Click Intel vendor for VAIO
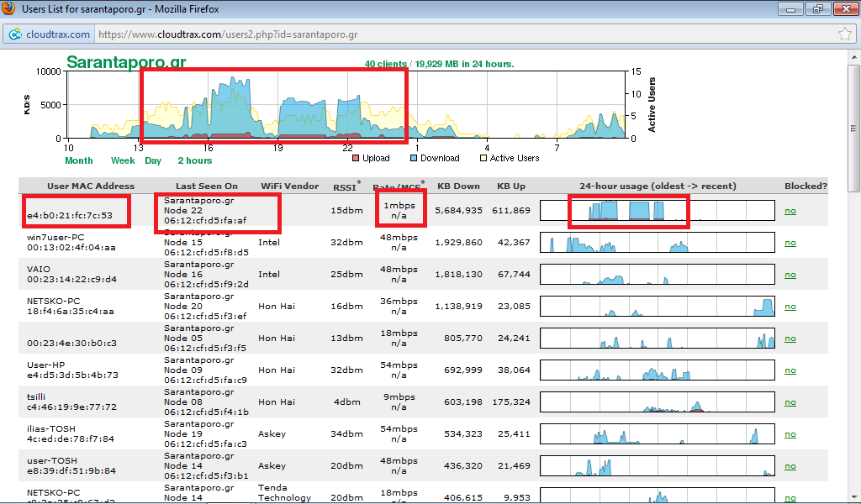This screenshot has height=504, width=861. 269,274
